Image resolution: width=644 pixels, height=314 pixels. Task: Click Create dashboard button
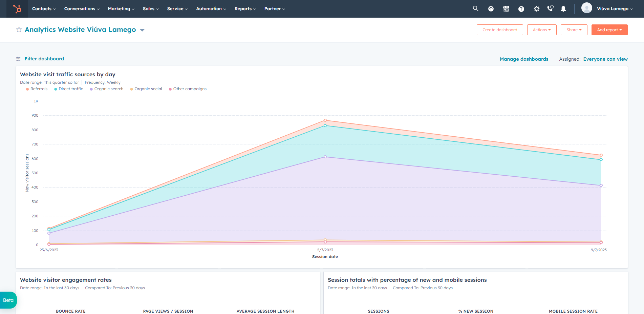pos(500,30)
